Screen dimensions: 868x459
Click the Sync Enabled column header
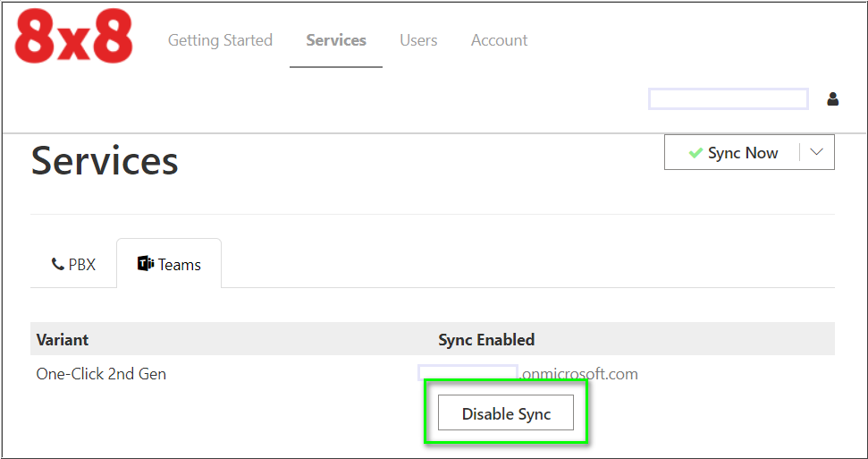point(486,339)
